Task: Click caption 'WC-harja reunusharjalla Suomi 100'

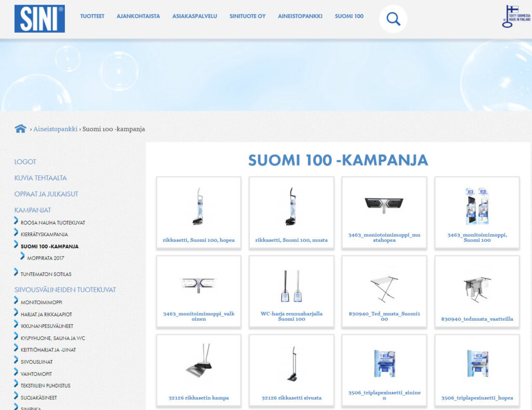Action: [x=291, y=316]
